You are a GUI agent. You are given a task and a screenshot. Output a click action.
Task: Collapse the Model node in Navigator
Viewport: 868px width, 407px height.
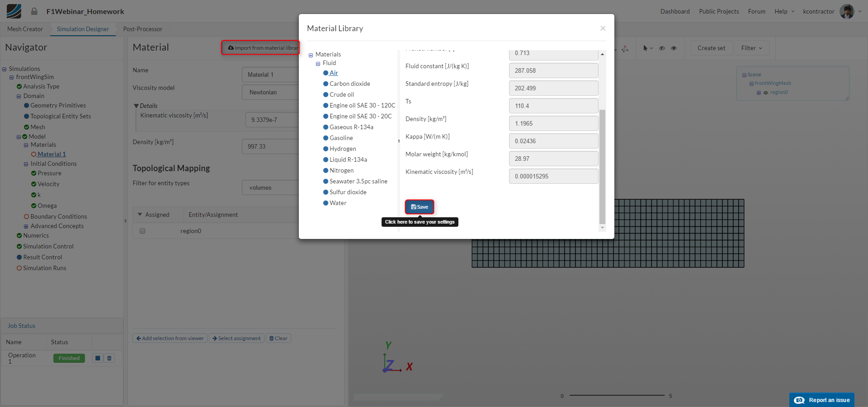coord(19,137)
